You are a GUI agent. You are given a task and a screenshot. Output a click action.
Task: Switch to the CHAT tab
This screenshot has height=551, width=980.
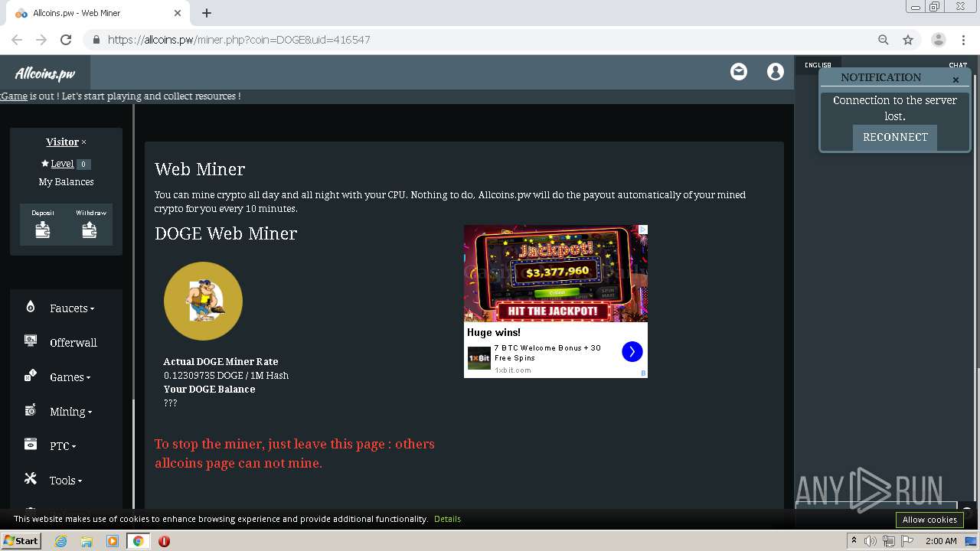tap(958, 65)
